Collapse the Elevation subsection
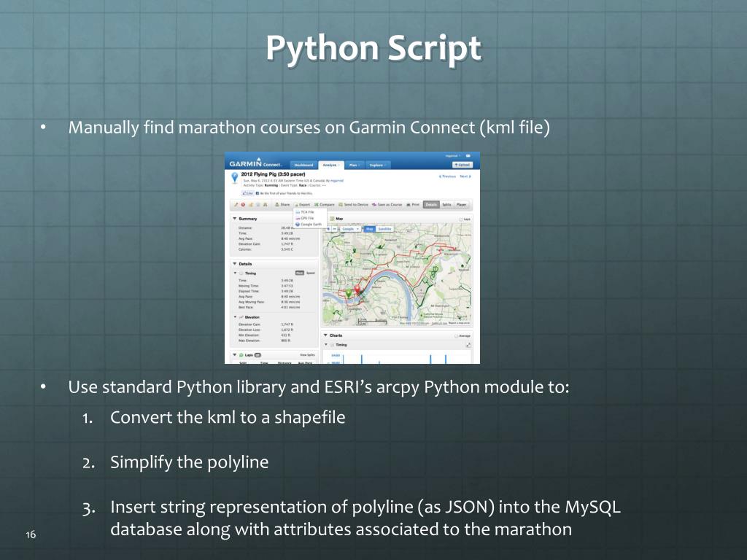Viewport: 747px width, 560px height. pyautogui.click(x=235, y=316)
